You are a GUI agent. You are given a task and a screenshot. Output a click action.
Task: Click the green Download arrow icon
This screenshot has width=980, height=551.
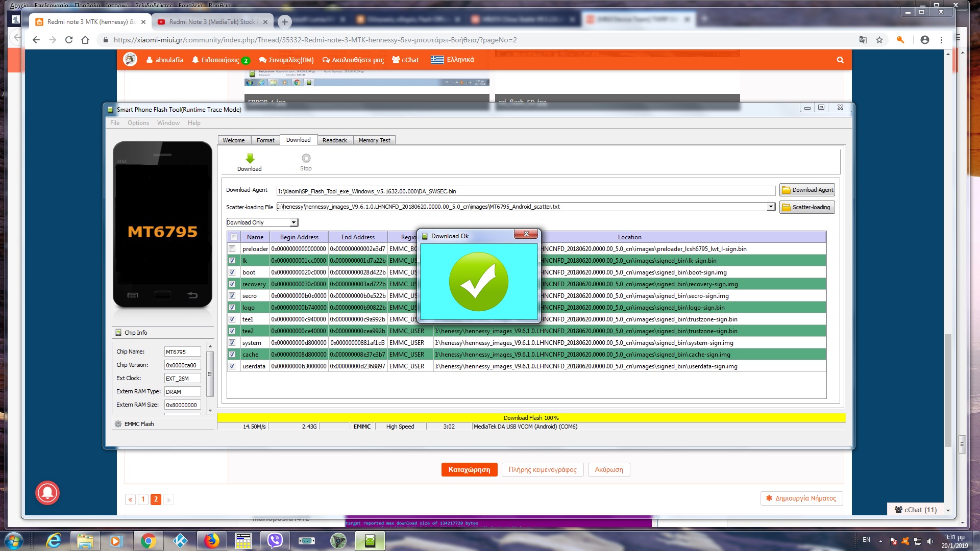point(250,159)
